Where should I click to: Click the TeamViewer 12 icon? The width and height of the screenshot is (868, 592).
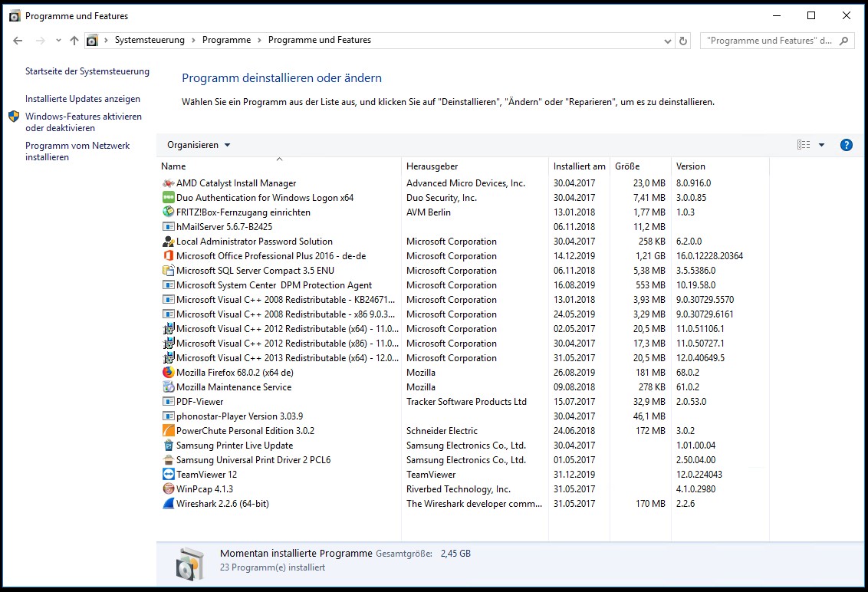(168, 475)
